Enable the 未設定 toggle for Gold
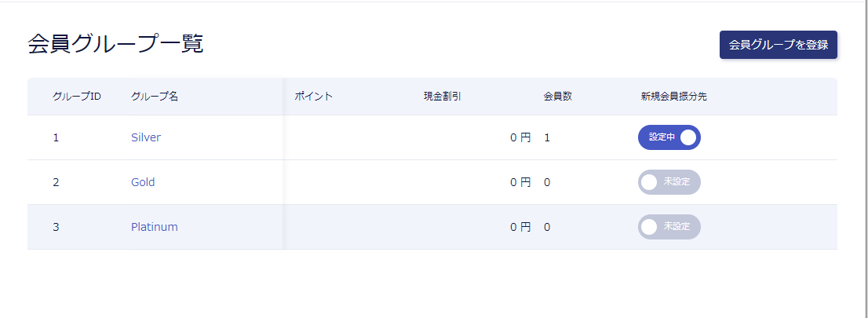868x318 pixels. 669,182
